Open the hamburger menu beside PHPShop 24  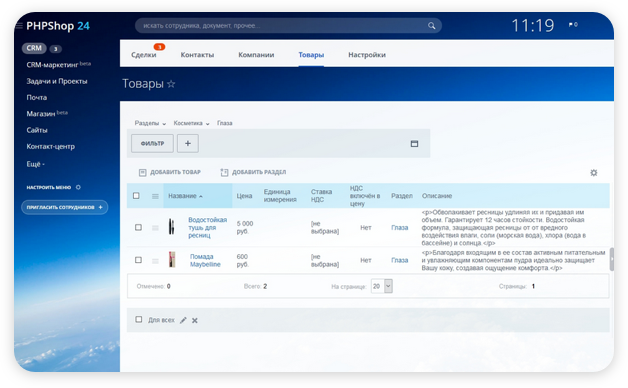(x=19, y=26)
